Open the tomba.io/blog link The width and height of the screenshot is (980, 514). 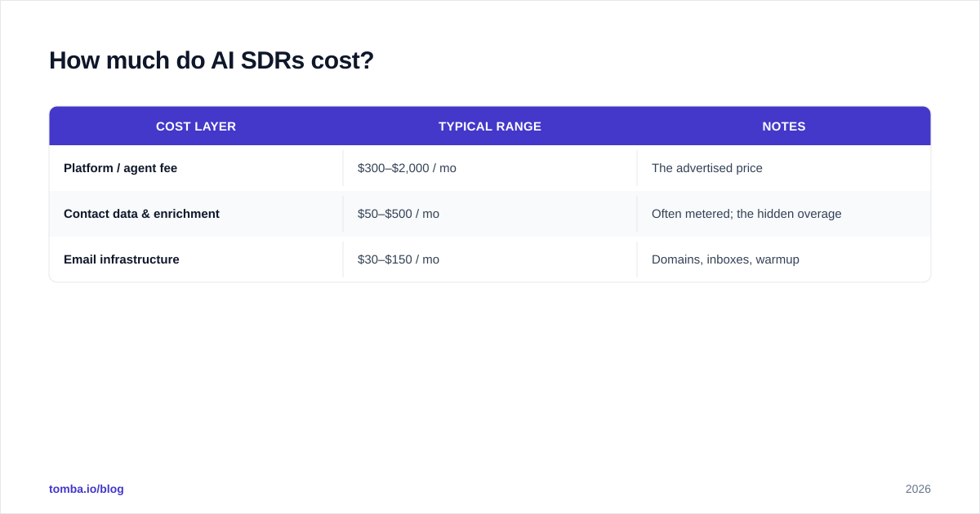point(87,489)
